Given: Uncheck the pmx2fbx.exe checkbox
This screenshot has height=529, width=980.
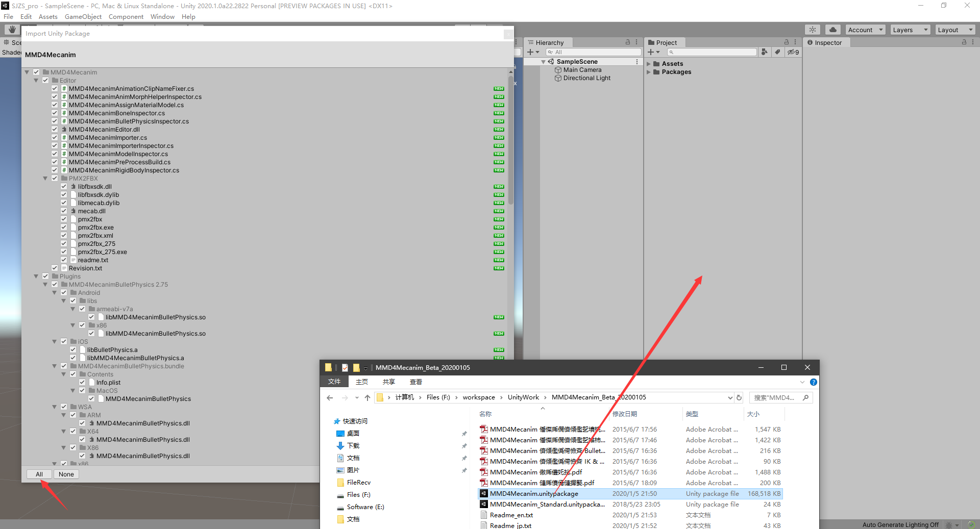Looking at the screenshot, I should click(64, 228).
